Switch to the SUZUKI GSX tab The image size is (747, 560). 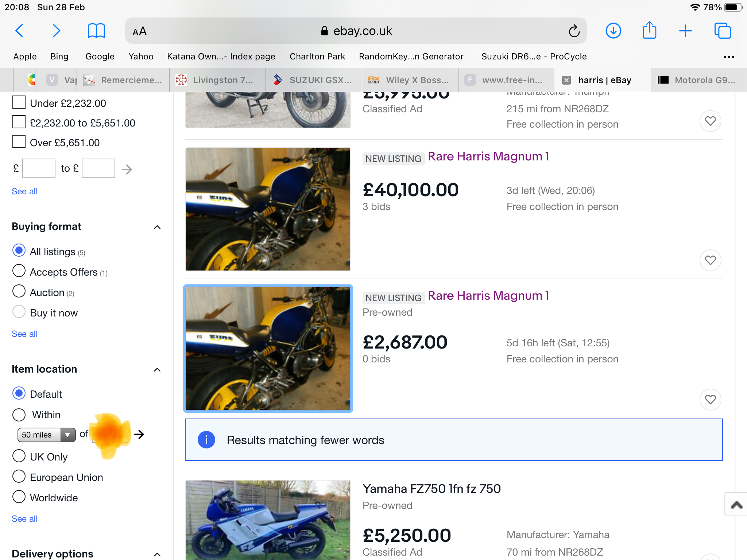[314, 80]
